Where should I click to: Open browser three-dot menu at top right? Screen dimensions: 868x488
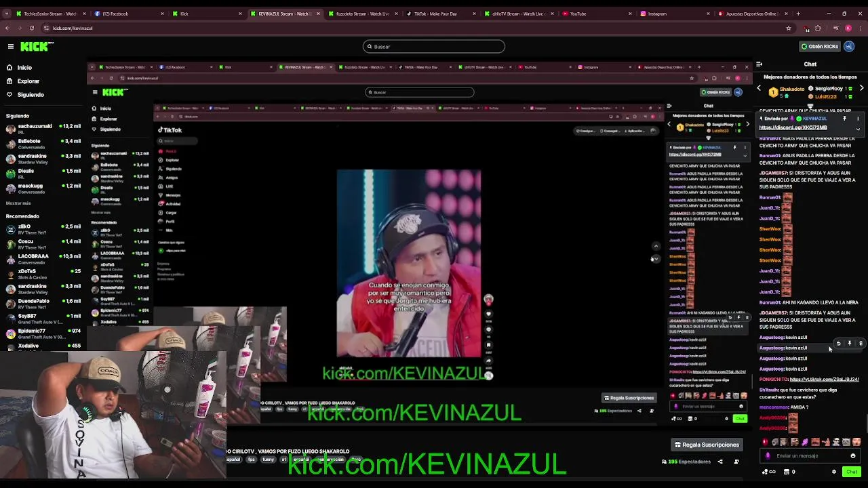(x=861, y=28)
